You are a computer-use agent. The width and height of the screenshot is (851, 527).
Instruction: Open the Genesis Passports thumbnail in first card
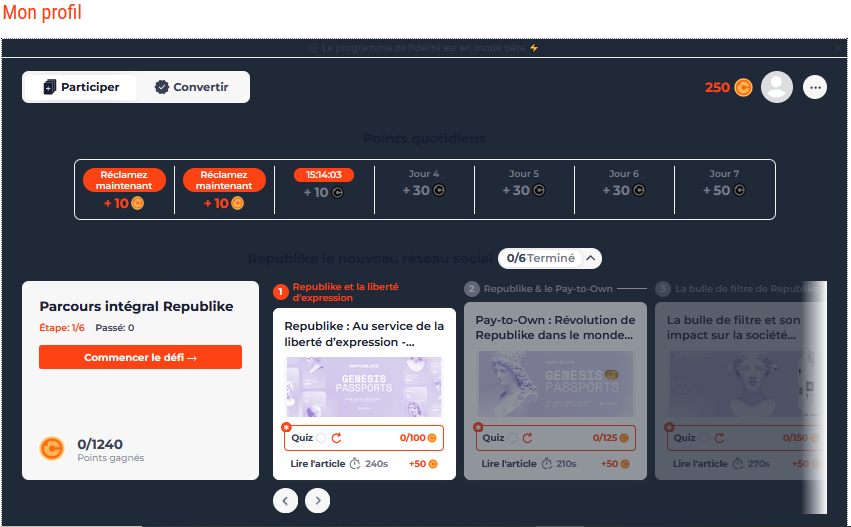pyautogui.click(x=364, y=387)
